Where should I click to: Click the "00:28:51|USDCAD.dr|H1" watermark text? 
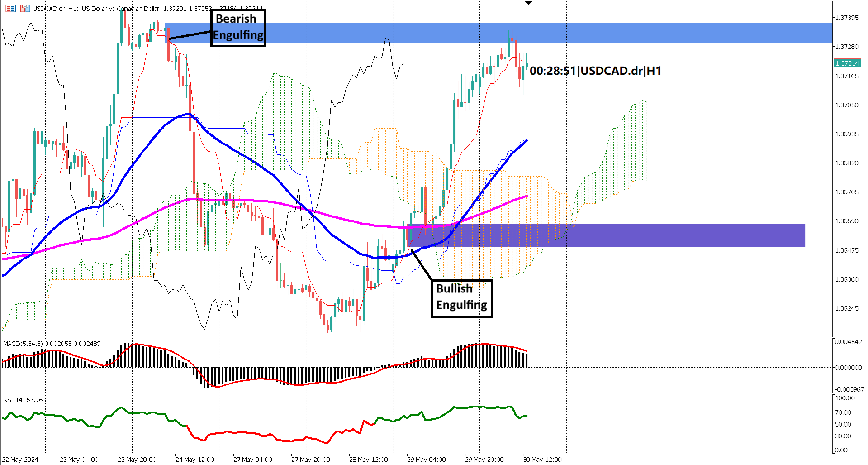[595, 71]
